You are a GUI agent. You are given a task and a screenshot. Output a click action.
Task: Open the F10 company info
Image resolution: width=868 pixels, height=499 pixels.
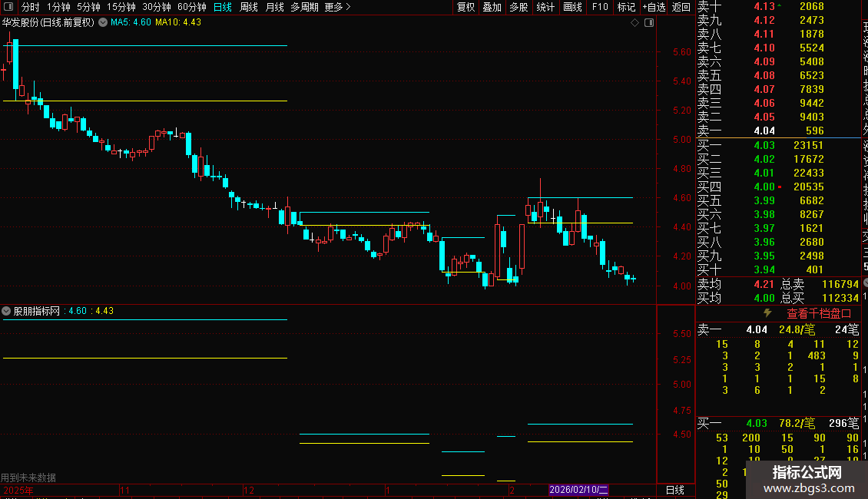(599, 7)
